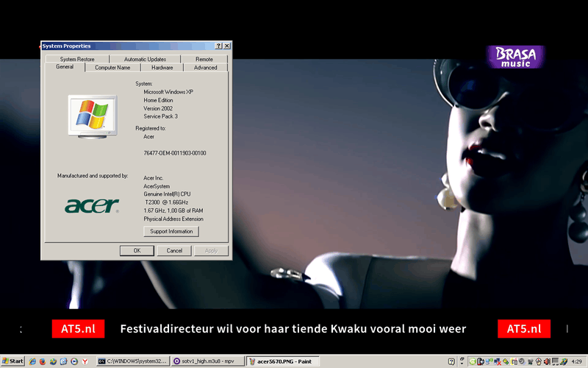Click the disconnected network icon with red X
Screen dimensions: 588x368
[498, 361]
